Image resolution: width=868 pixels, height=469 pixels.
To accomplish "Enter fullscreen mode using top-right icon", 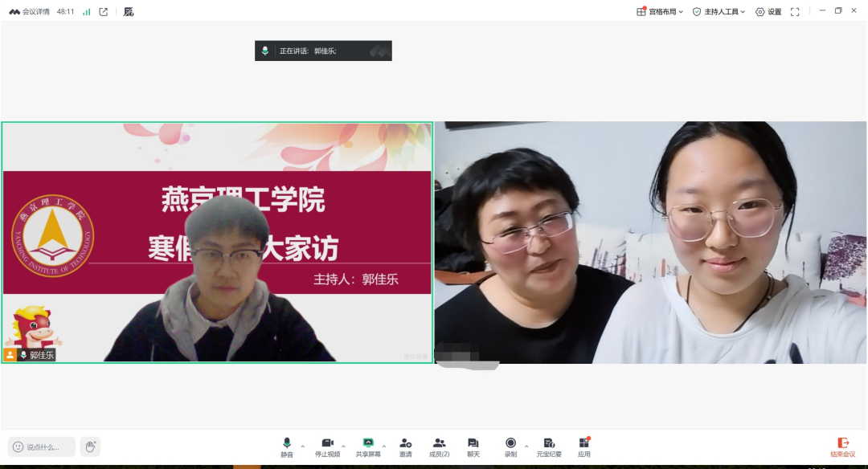I will coord(795,12).
